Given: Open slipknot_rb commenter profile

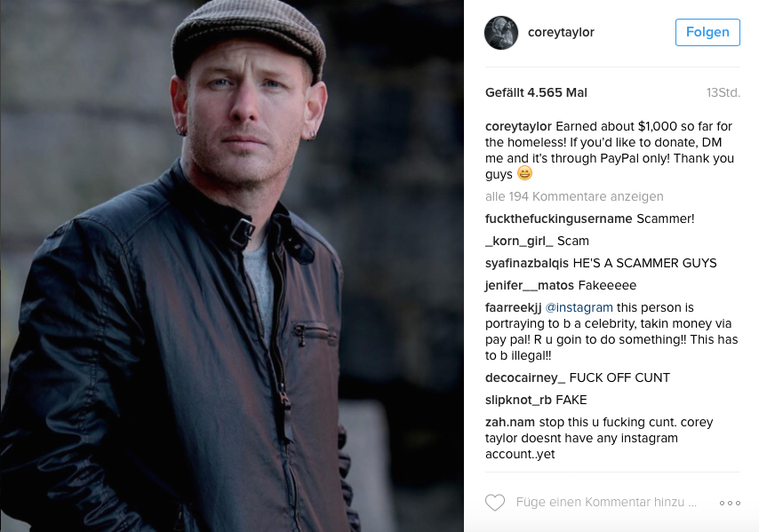Looking at the screenshot, I should point(518,400).
